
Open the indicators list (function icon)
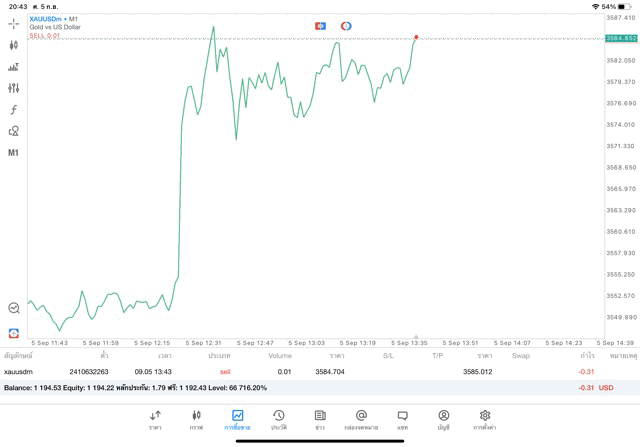pos(14,109)
